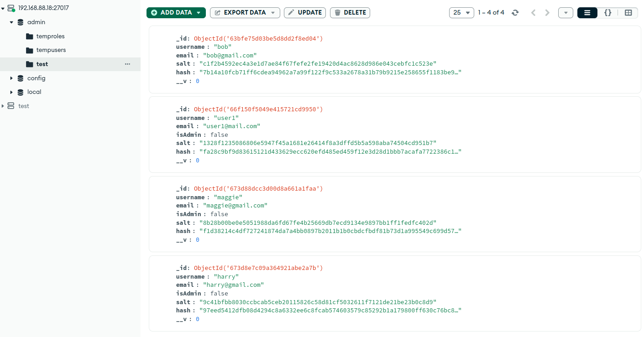644x337 pixels.
Task: Click the 192.168.88.18 connection server icon
Action: click(x=11, y=8)
